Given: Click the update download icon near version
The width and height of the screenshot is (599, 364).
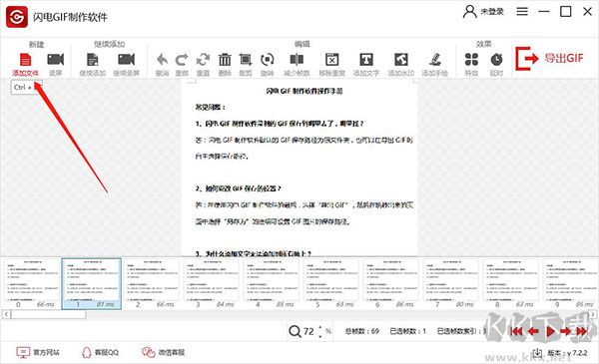Looking at the screenshot, I should pyautogui.click(x=537, y=353).
